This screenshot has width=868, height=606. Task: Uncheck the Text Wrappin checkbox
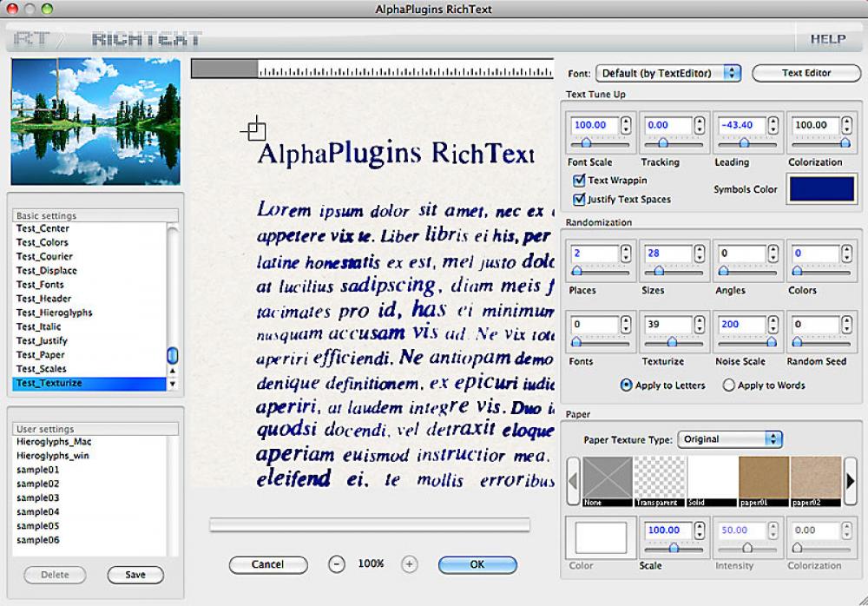pos(578,181)
